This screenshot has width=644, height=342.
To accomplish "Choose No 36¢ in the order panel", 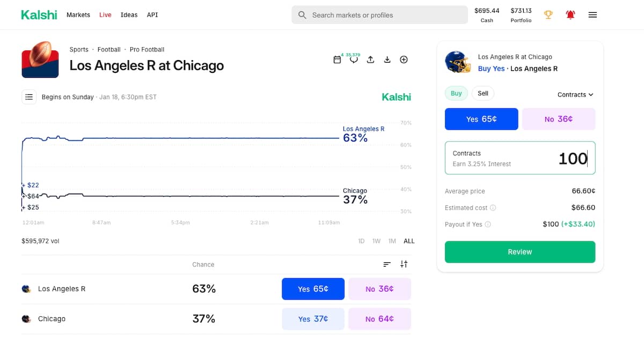I will click(559, 119).
